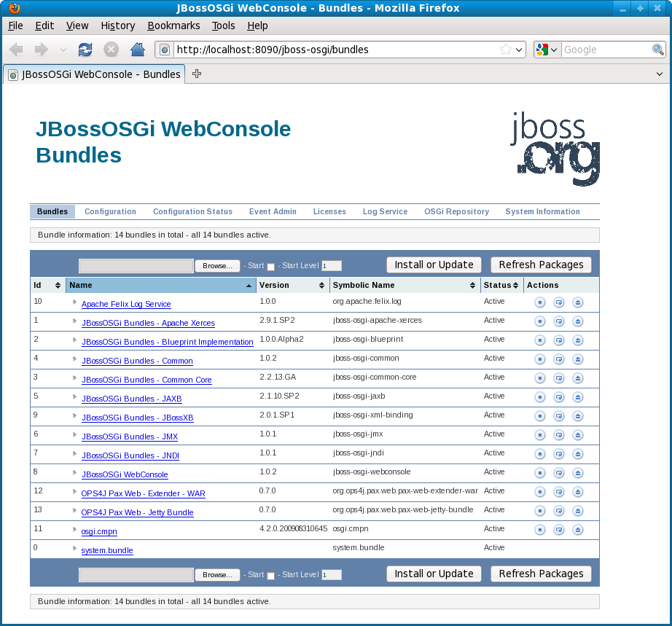Image resolution: width=672 pixels, height=626 pixels.
Task: Expand details for system.bundle row
Action: click(x=74, y=549)
